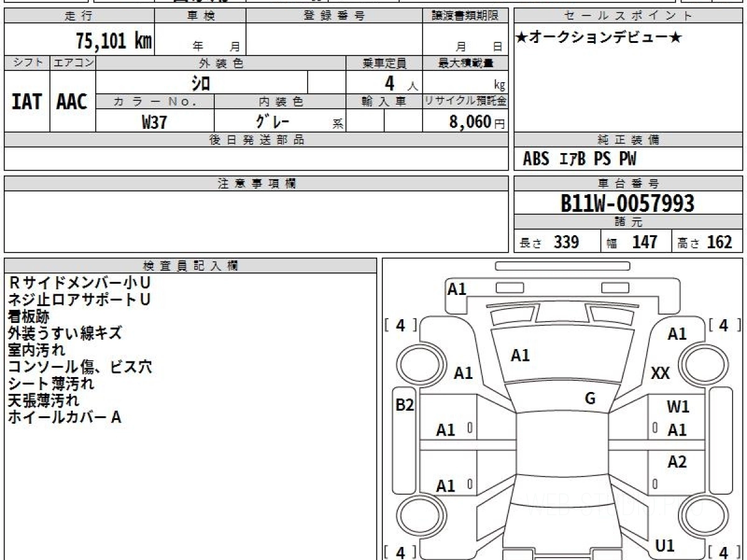Select the A1 mark on the hood
Screen dimensions: 747x560
(520, 355)
